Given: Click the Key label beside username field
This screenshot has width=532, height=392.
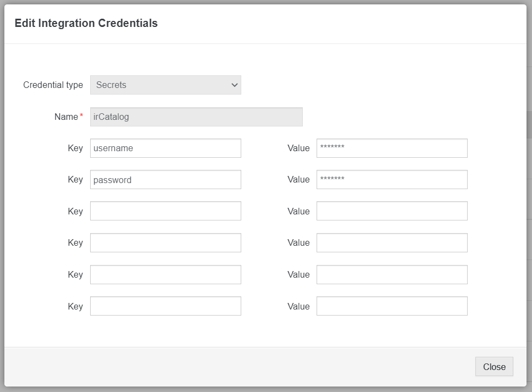Looking at the screenshot, I should click(x=75, y=148).
